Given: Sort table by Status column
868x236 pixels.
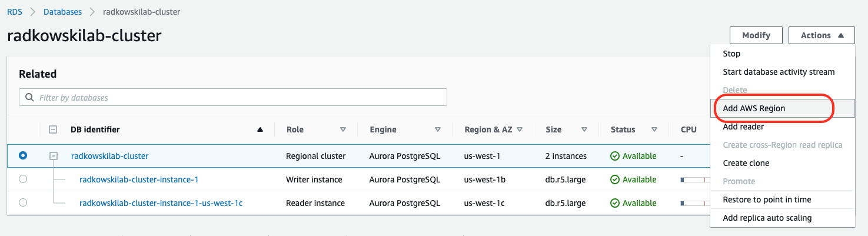Looking at the screenshot, I should coord(654,129).
